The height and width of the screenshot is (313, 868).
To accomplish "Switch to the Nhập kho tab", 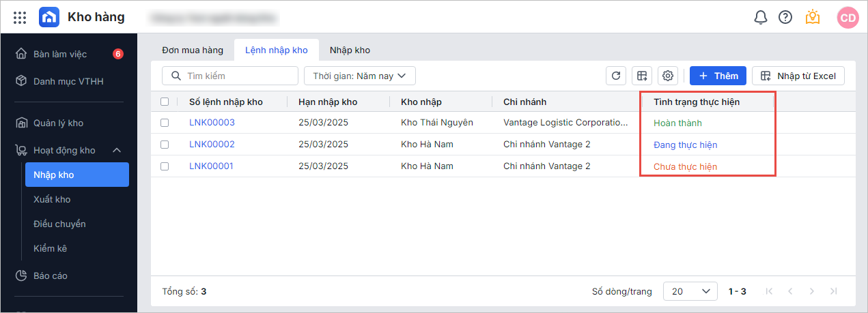I will pos(350,50).
